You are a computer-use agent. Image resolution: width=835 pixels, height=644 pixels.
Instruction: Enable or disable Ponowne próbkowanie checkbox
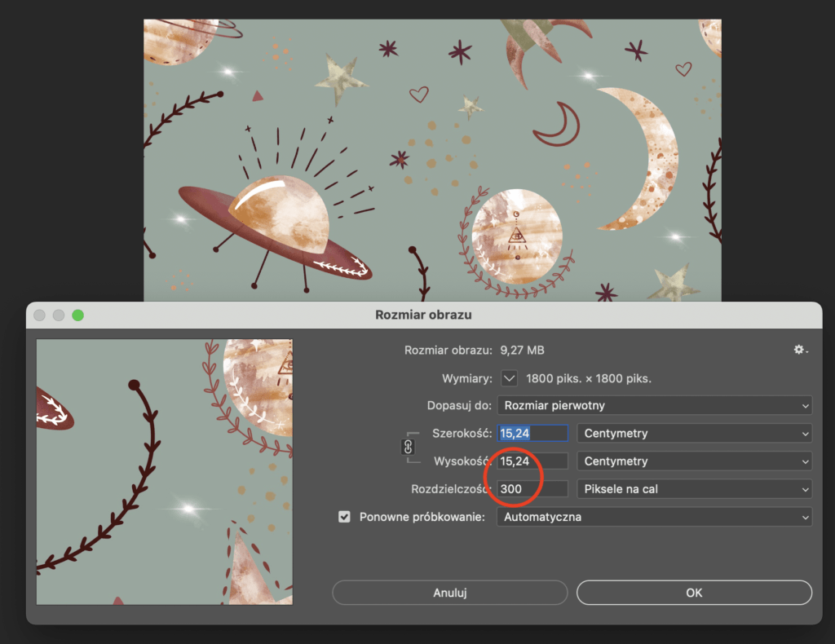click(344, 517)
